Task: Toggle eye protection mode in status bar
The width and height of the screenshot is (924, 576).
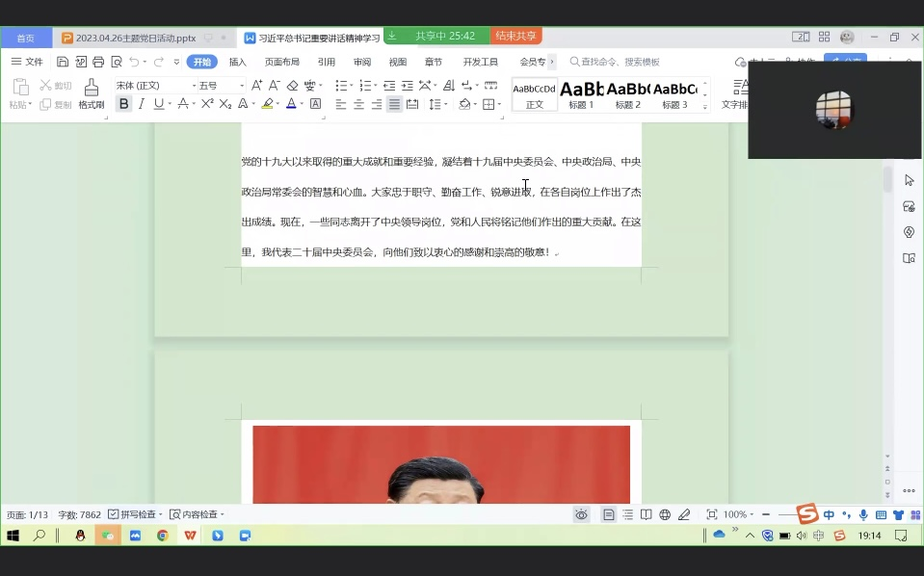Action: (581, 515)
